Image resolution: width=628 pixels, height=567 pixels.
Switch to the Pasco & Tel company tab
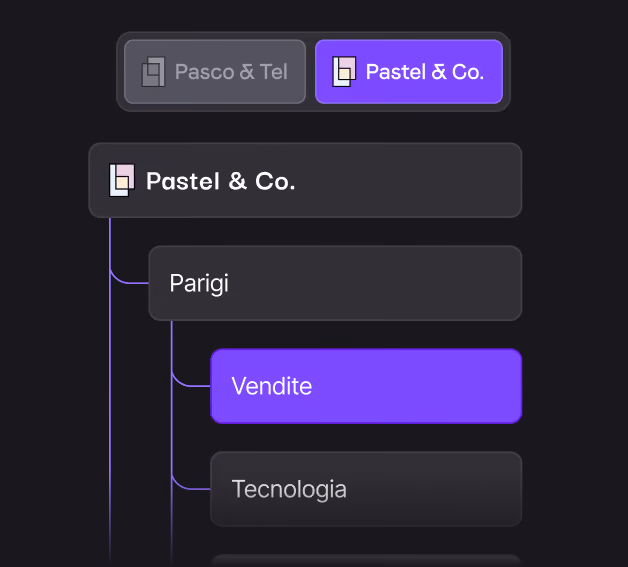(x=215, y=72)
